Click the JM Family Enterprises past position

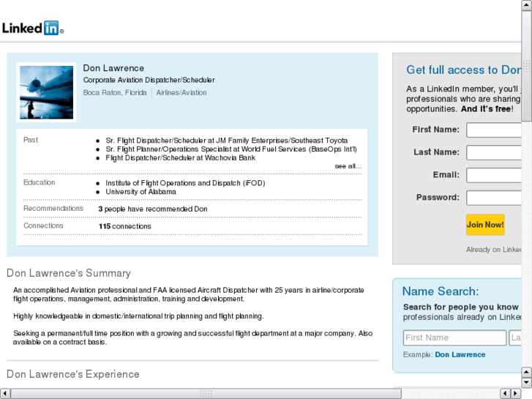coord(227,141)
